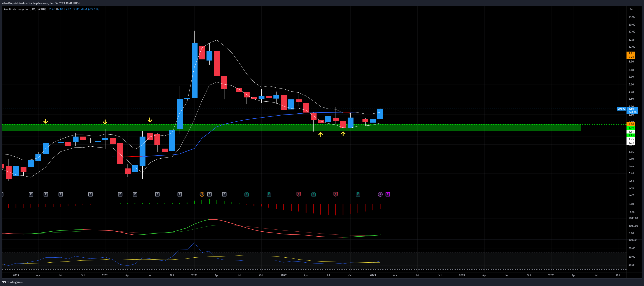Viewport: 644px width, 286px height.
Task: Click the NASDAQ exchange label
Action: click(41, 9)
